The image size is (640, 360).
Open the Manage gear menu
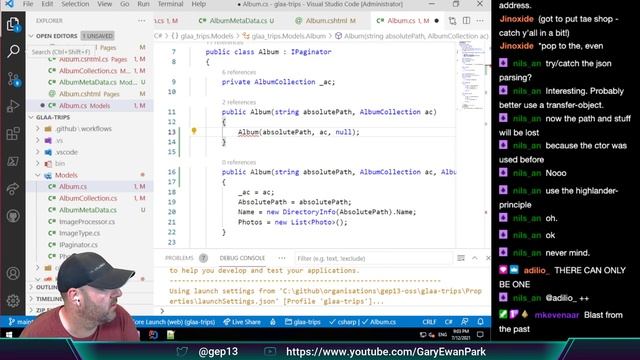tap(13, 300)
